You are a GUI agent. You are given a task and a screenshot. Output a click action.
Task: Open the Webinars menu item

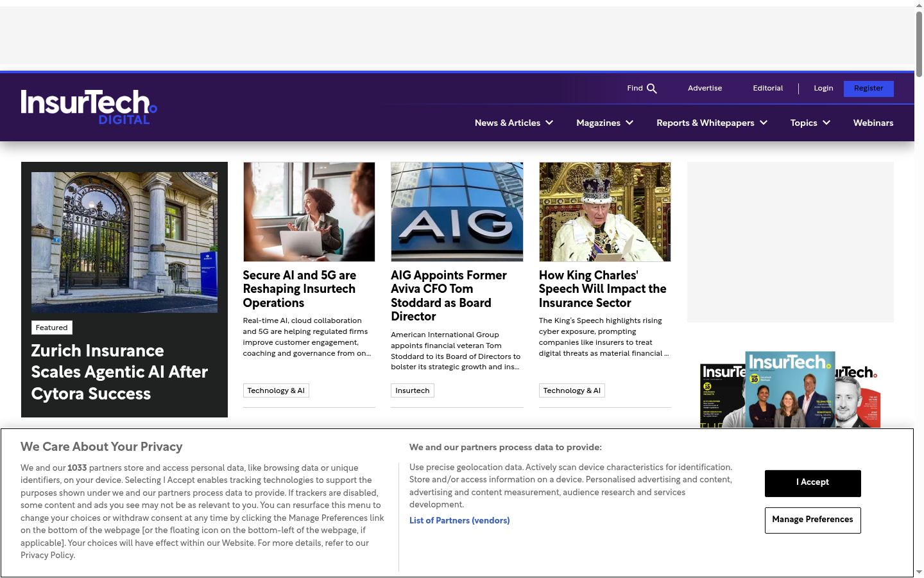click(873, 123)
